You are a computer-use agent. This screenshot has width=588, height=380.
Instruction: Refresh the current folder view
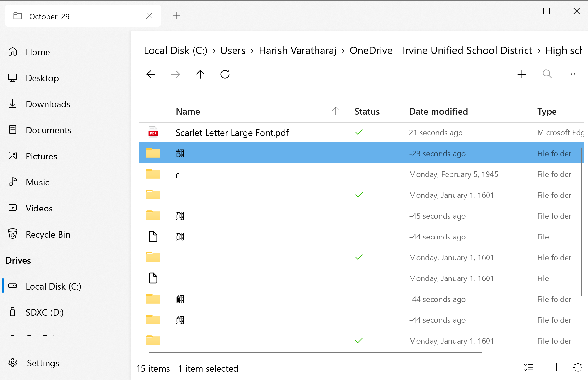225,74
